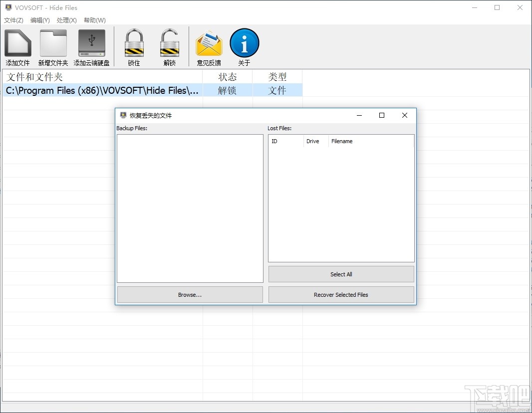Open the 文件(Z) menu
Screen dimensions: 532x413
tap(13, 20)
